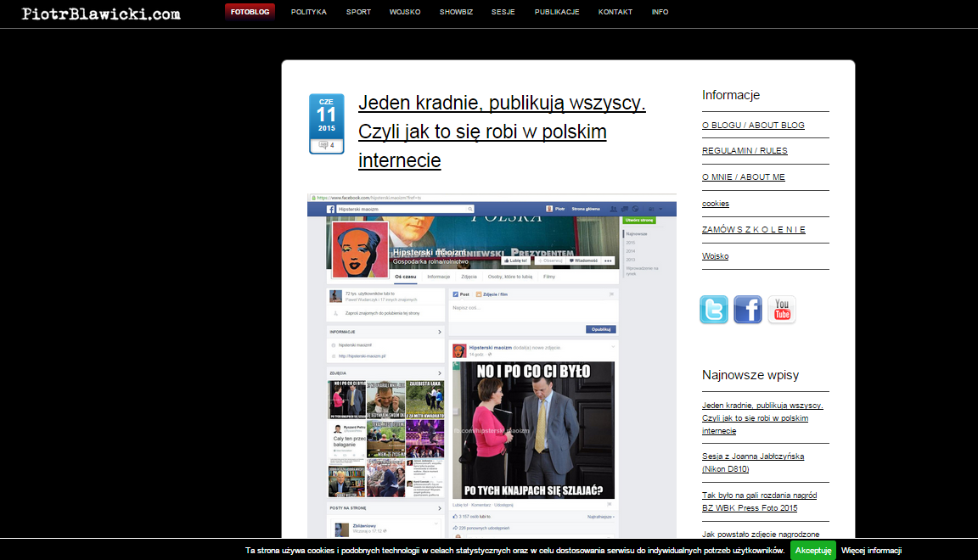This screenshot has width=978, height=560.
Task: Open the YouTube social icon
Action: pyautogui.click(x=782, y=310)
